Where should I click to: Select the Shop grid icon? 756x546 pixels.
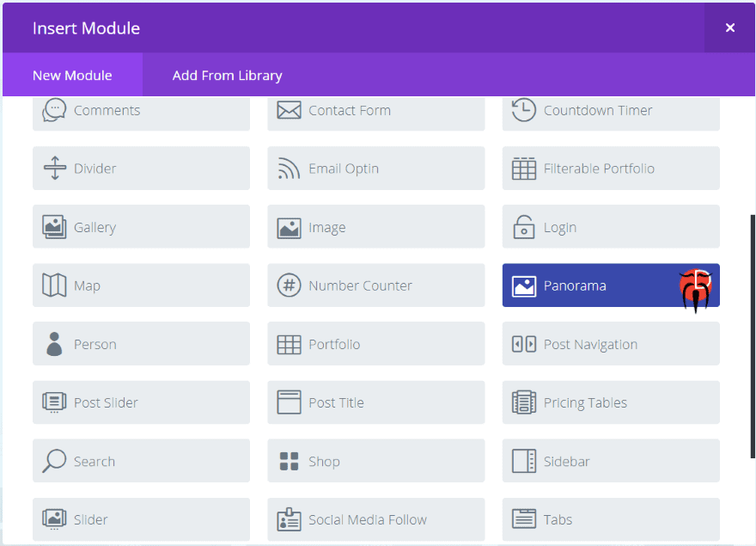(x=289, y=462)
